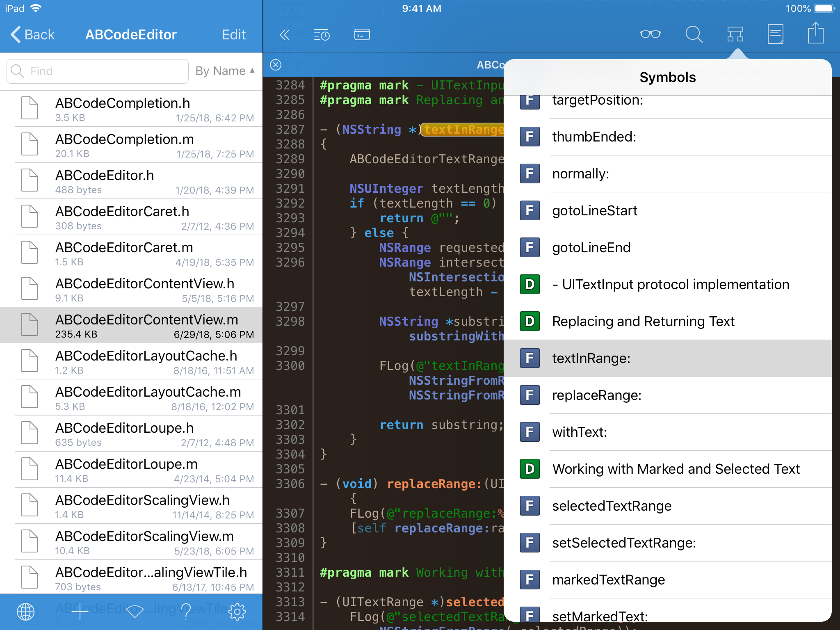Screen dimensions: 840x630
Task: Create a new file with the plus icon
Action: point(79,611)
